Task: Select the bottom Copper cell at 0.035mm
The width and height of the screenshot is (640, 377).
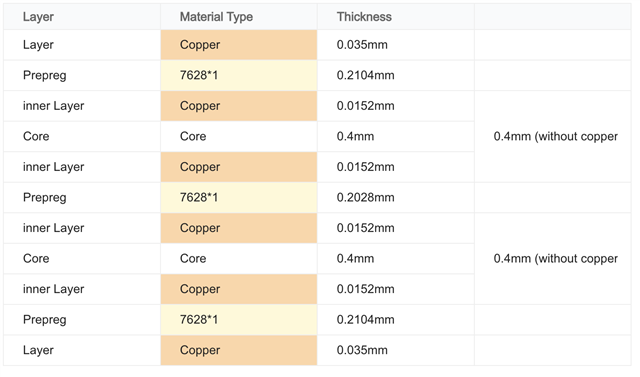Action: (x=239, y=350)
